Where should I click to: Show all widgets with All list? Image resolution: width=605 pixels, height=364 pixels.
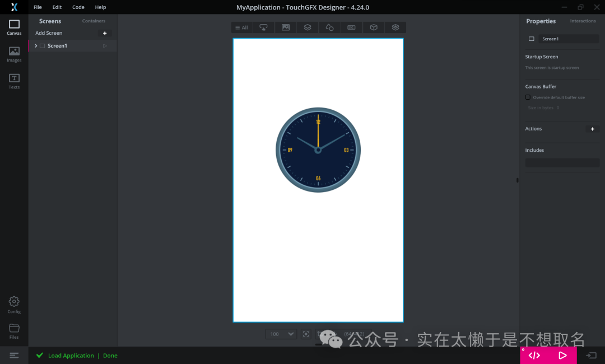pyautogui.click(x=241, y=27)
